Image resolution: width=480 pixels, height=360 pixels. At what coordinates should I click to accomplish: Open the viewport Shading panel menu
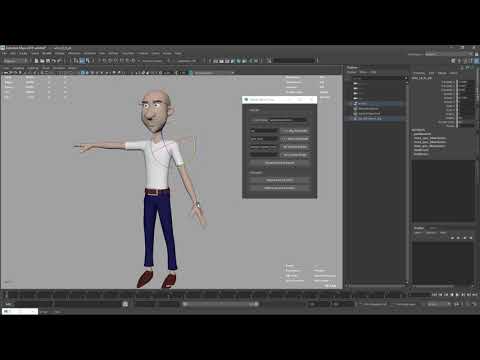pos(19,68)
